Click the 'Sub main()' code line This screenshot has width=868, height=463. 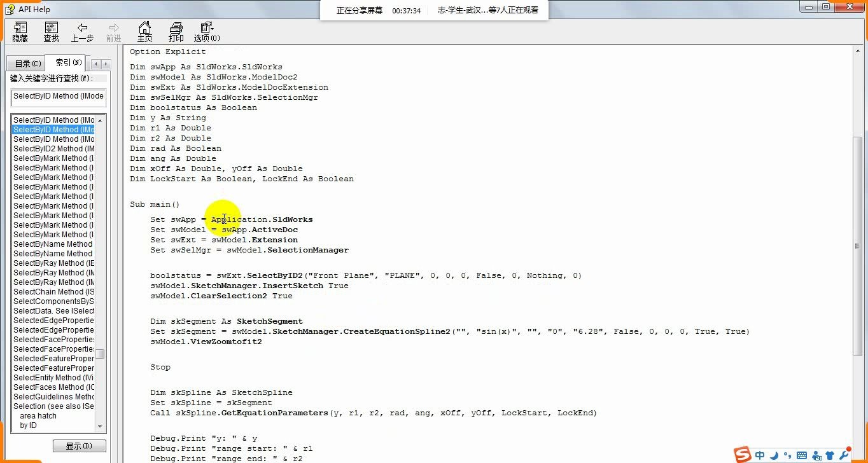[155, 204]
